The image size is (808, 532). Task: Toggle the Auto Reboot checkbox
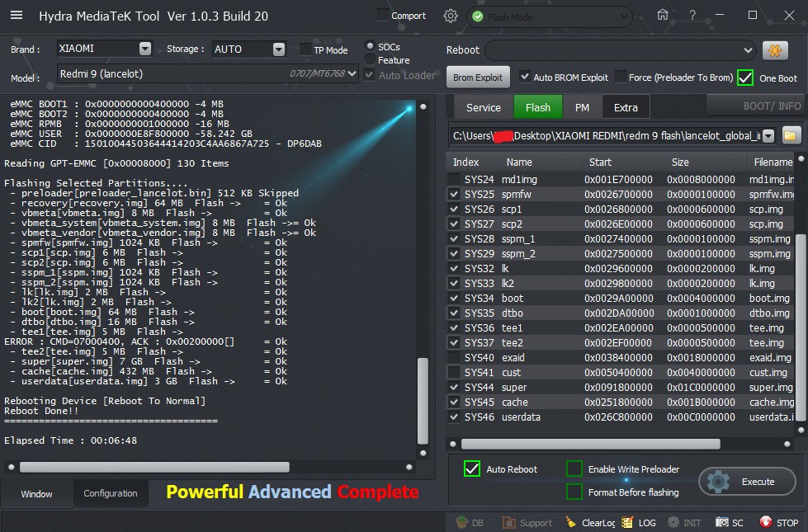(471, 468)
